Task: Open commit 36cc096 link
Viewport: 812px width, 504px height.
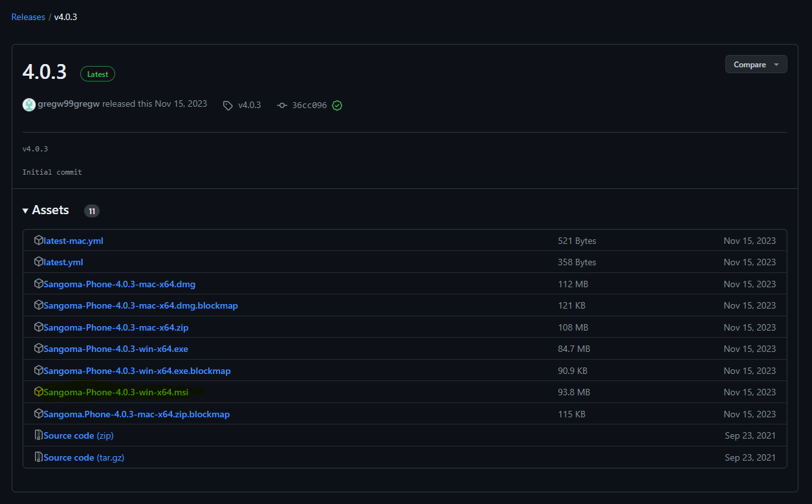Action: point(309,105)
